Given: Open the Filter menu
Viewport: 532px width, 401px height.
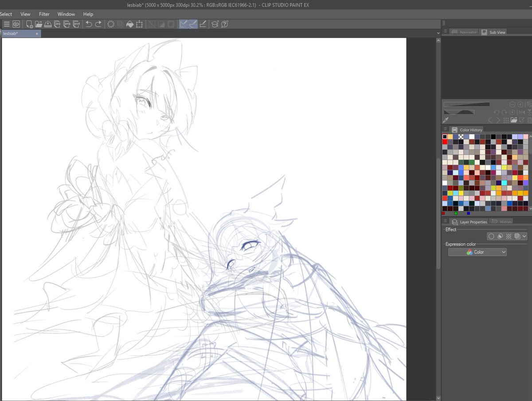Looking at the screenshot, I should 44,14.
